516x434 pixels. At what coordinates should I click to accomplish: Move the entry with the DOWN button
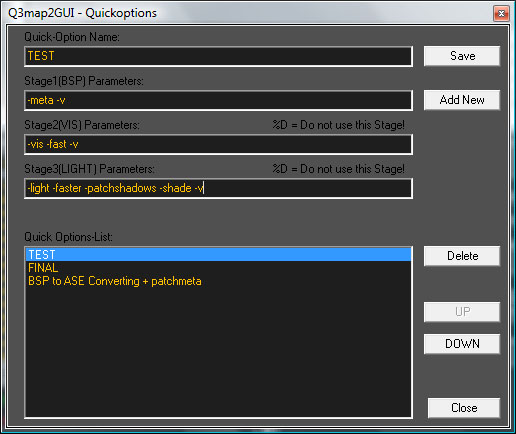pyautogui.click(x=462, y=344)
